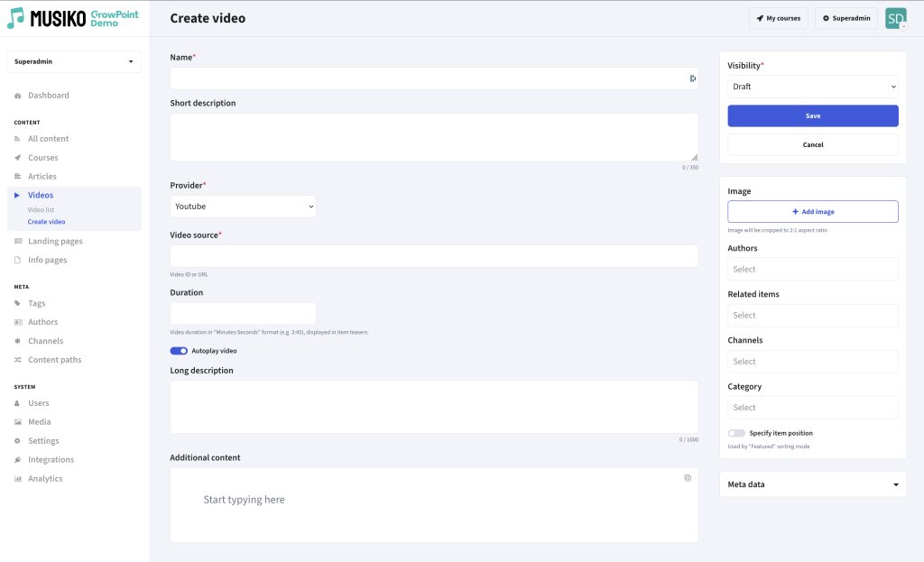Viewport: 924px width, 562px height.
Task: Select Create video submenu item
Action: (47, 222)
